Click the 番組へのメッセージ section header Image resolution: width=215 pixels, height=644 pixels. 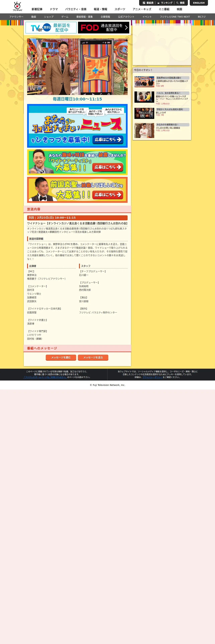point(77,348)
